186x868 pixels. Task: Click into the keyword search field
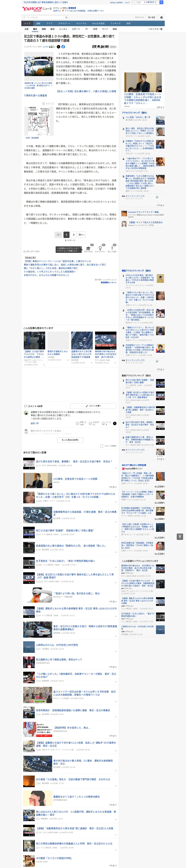(x=44, y=17)
